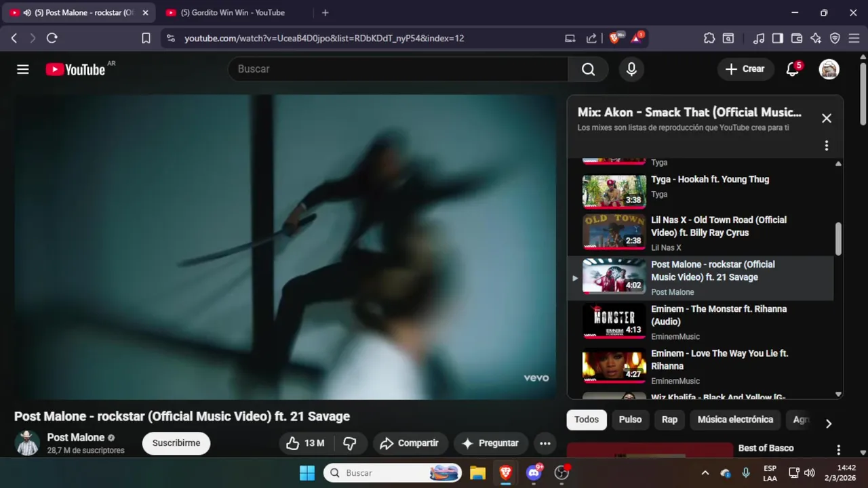Viewport: 868px width, 488px height.
Task: Click the Crear button
Action: coord(745,69)
